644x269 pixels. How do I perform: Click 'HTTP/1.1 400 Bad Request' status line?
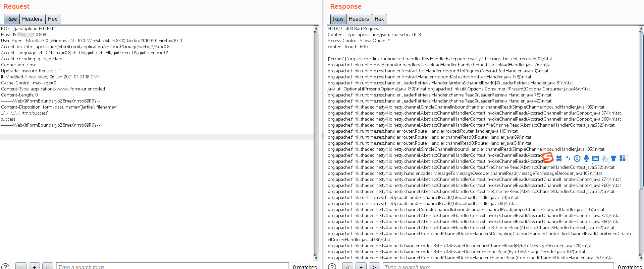[x=354, y=29]
